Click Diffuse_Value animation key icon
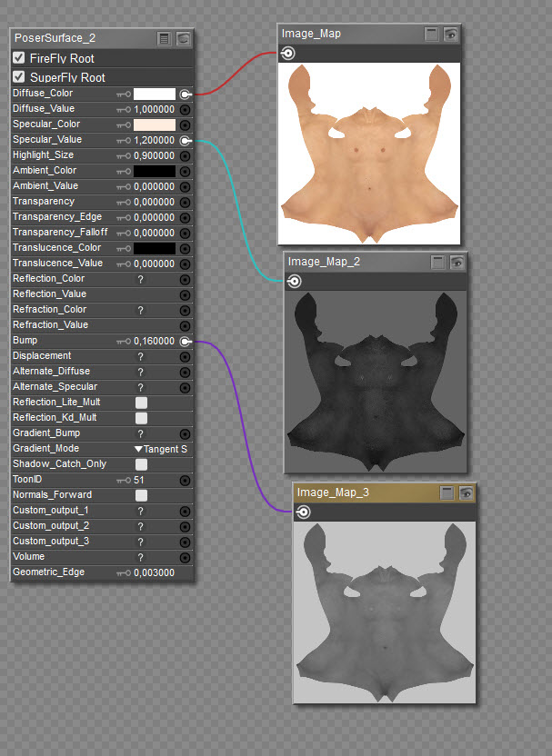Image resolution: width=552 pixels, height=756 pixels. point(124,110)
